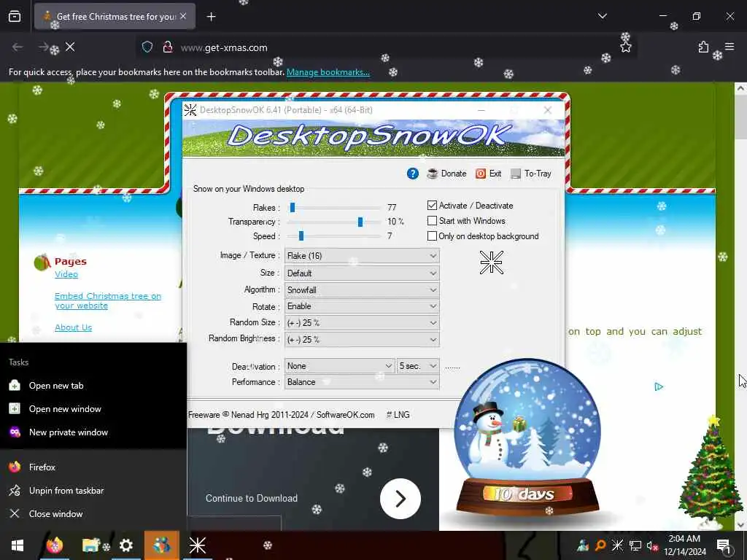Image resolution: width=747 pixels, height=560 pixels.
Task: Click the Windows Start button
Action: (x=18, y=545)
